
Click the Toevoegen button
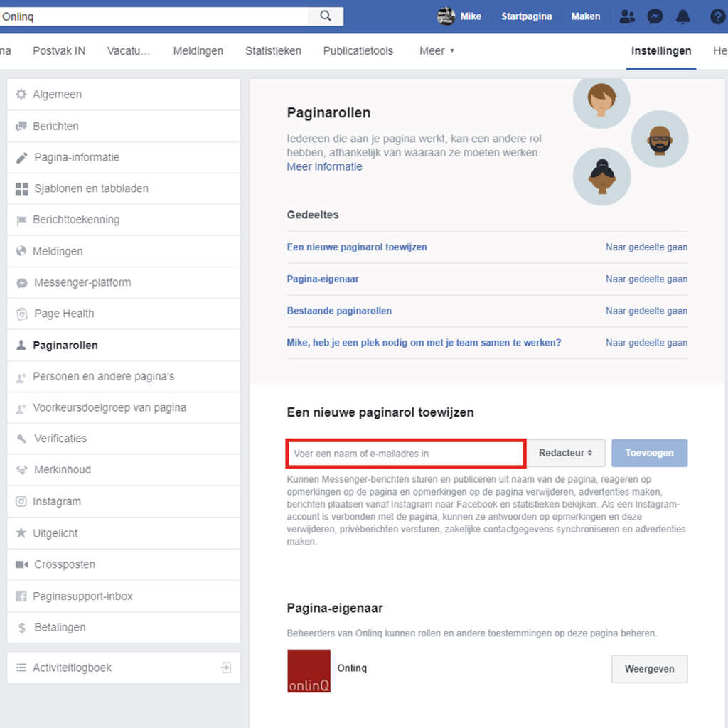[649, 453]
